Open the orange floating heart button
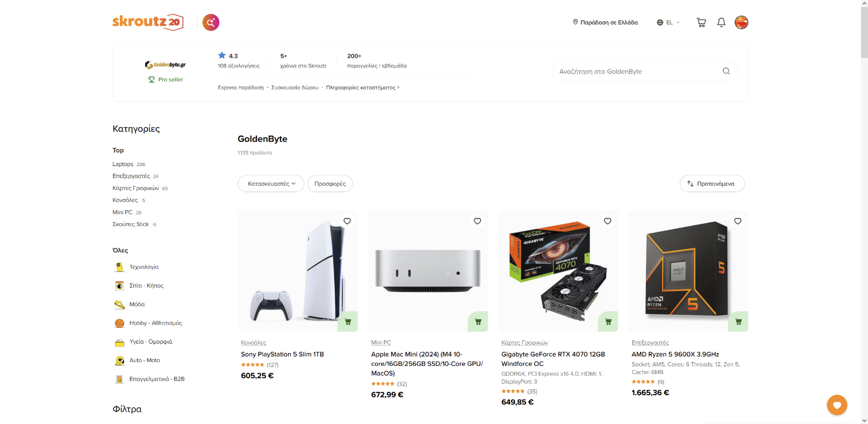The width and height of the screenshot is (868, 424). click(x=837, y=405)
